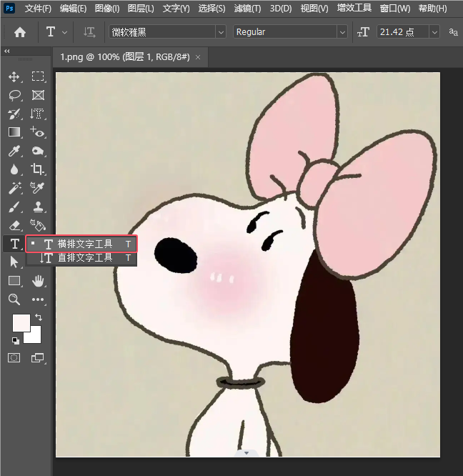Select the Rectangle shape tool
The width and height of the screenshot is (463, 476).
[14, 281]
